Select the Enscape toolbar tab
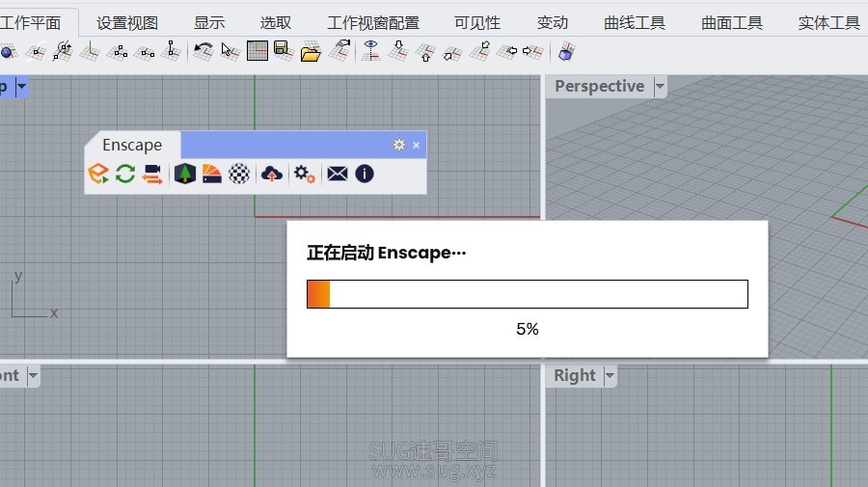868x487 pixels. (x=132, y=145)
